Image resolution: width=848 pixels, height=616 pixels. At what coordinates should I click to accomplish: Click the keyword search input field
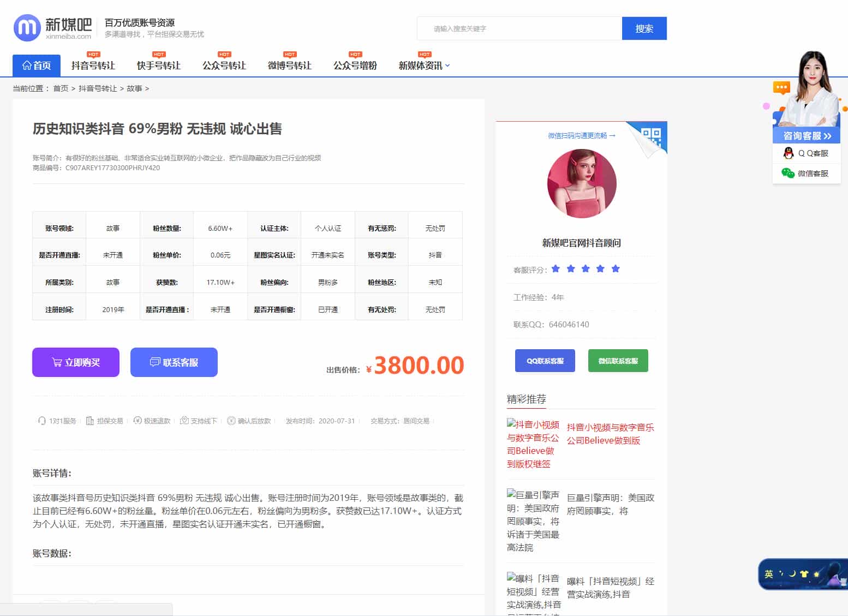pyautogui.click(x=518, y=28)
